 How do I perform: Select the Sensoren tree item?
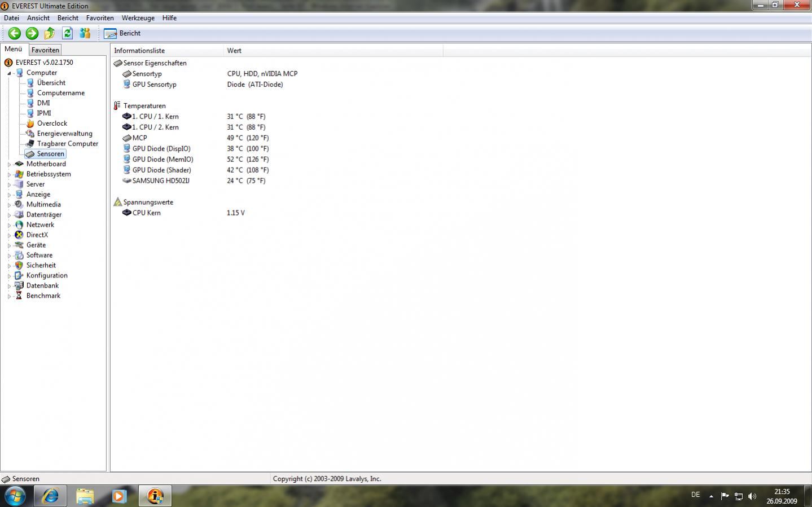coord(51,154)
